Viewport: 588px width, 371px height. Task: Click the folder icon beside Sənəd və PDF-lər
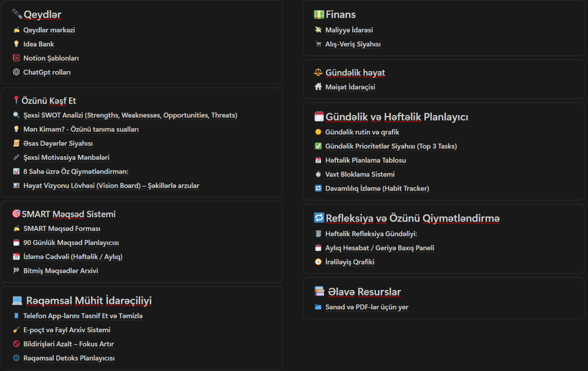pos(318,307)
